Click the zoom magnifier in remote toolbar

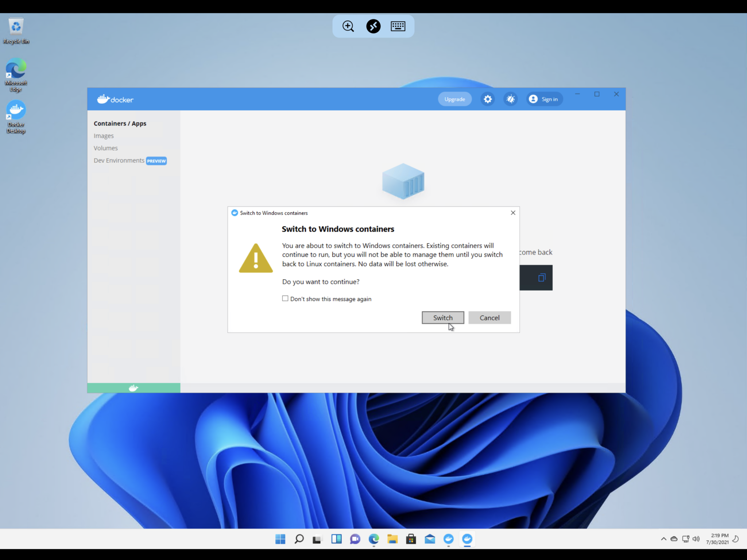[348, 26]
